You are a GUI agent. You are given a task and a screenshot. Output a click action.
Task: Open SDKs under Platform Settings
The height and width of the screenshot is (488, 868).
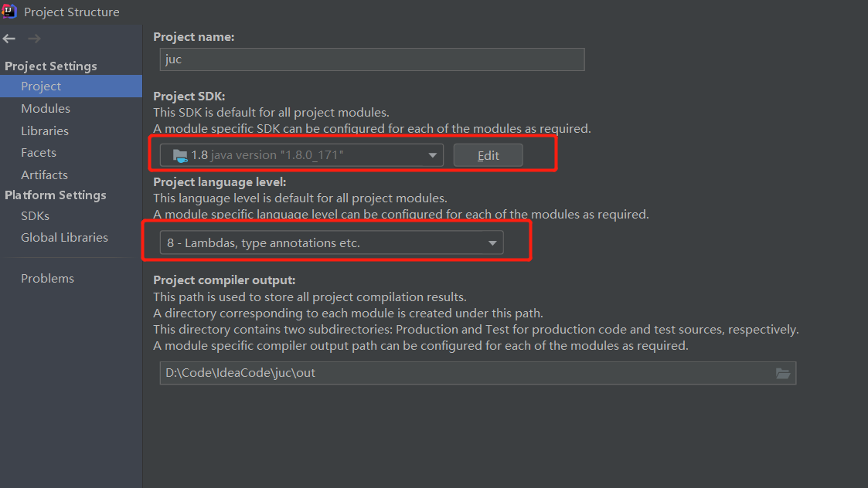[35, 216]
